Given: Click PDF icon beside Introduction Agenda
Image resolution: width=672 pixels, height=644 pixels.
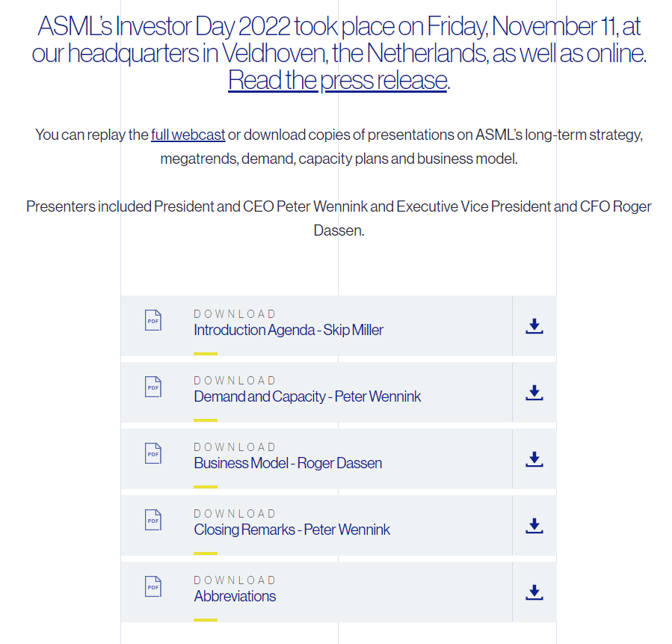Looking at the screenshot, I should 152,320.
